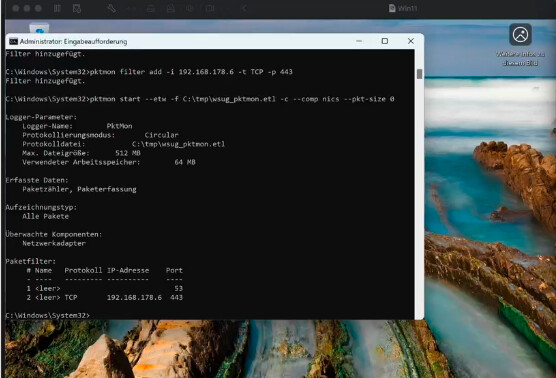Click port '443' in filter row 2
This screenshot has width=556, height=378.
coord(176,297)
